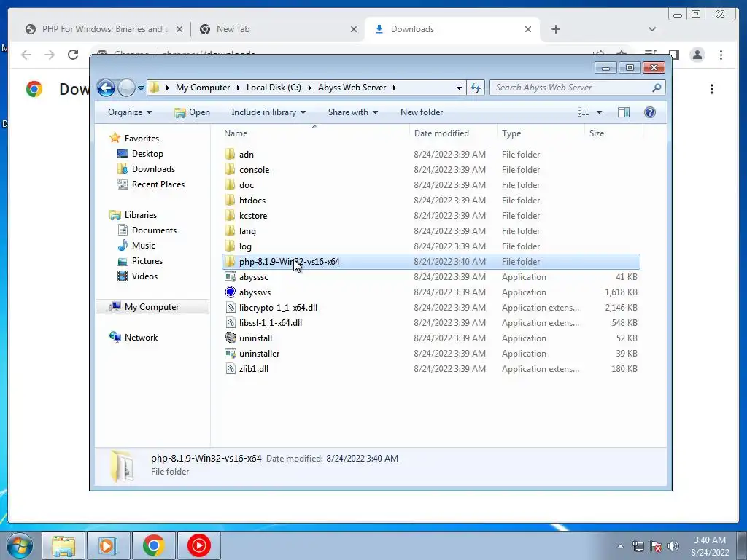
Task: Select the console folder icon
Action: 231,169
